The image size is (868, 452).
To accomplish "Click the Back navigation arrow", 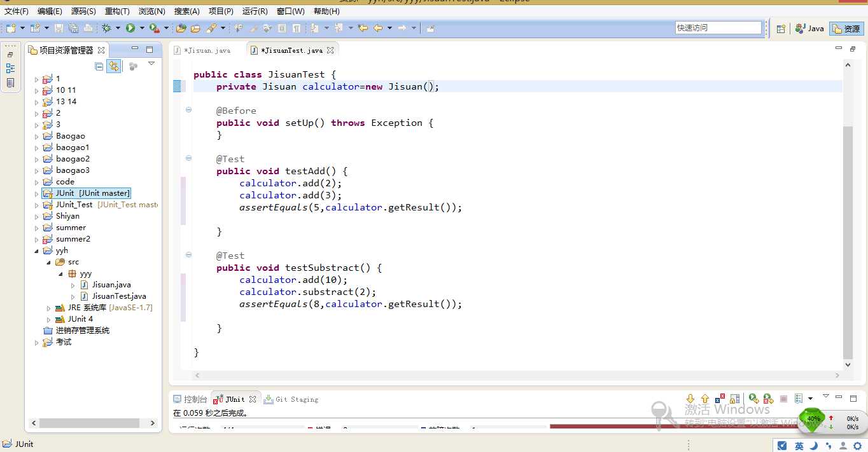I will click(378, 28).
